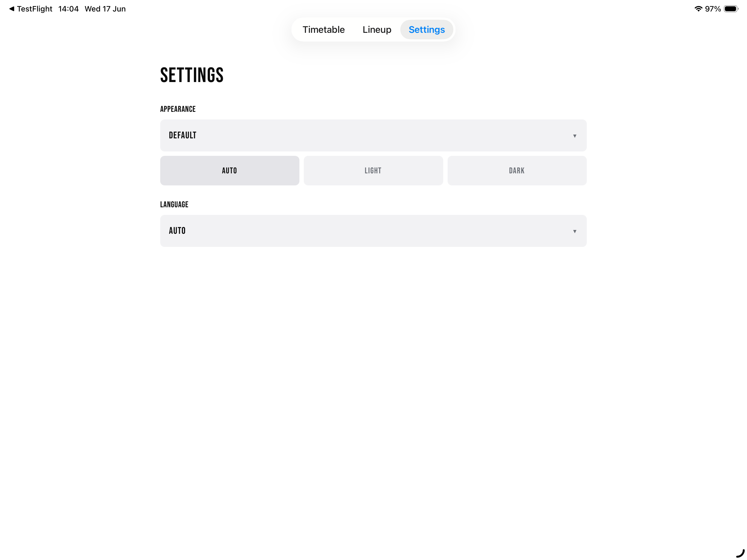Click the LANGUAGE section label
This screenshot has width=747, height=560.
(174, 205)
